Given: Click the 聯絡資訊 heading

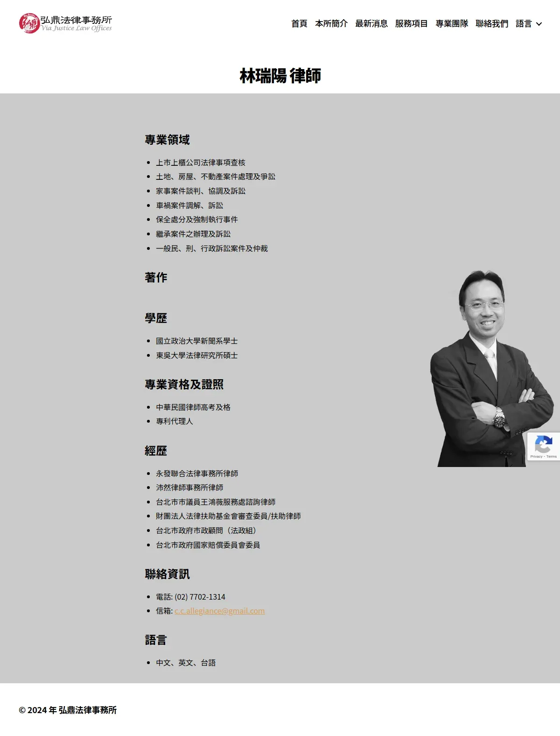Looking at the screenshot, I should coord(167,574).
